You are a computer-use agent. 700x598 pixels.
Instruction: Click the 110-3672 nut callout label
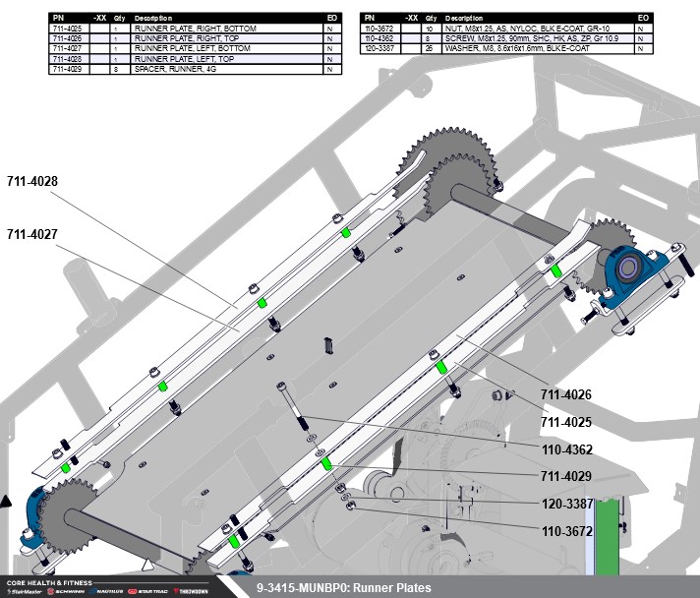click(565, 531)
